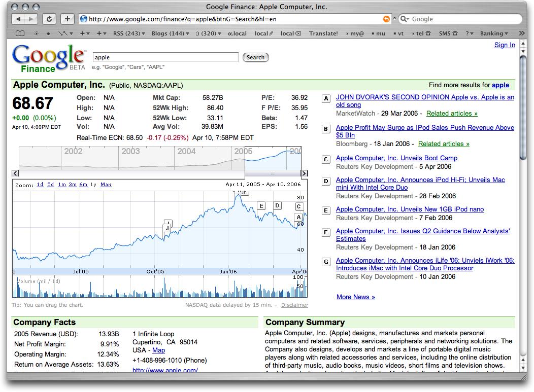Viewport: 534px width, 392px height.
Task: Select news marker A on the chart
Action: tap(298, 217)
